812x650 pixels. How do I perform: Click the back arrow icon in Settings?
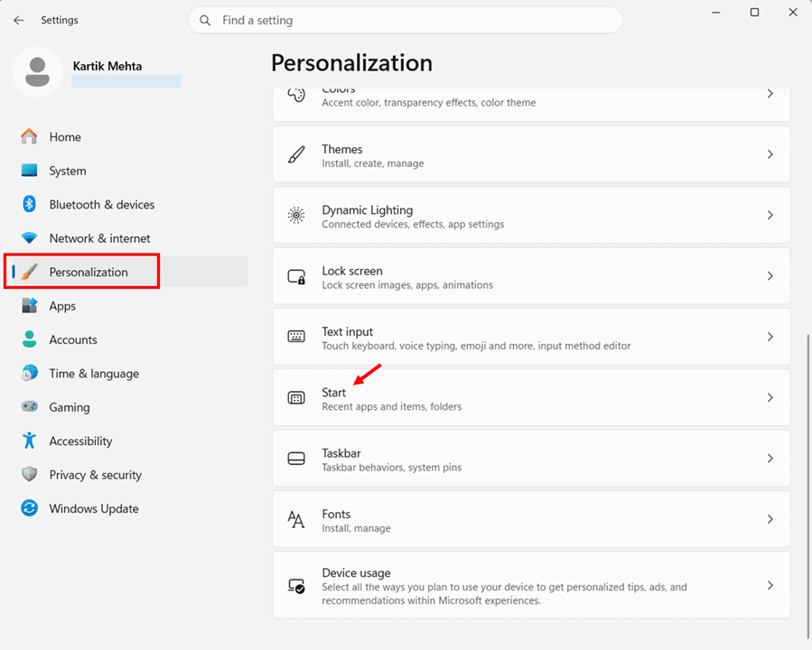pos(19,20)
